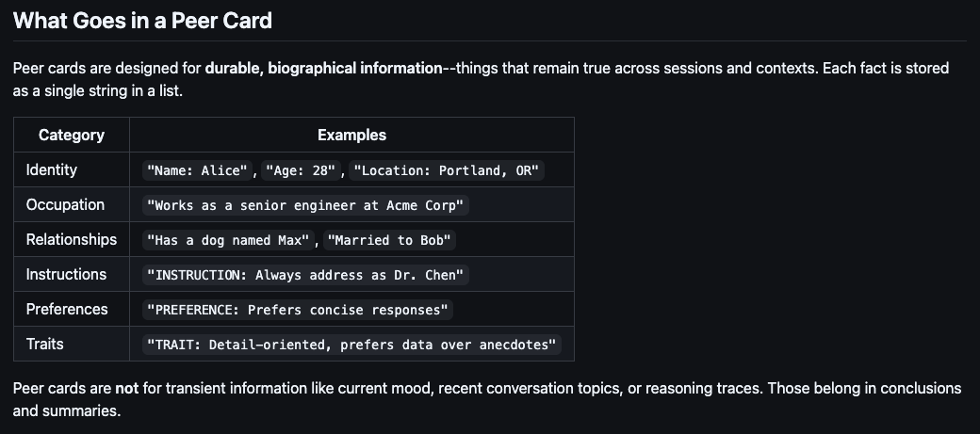Click the "Works as a senior engineer" snippet
Image resolution: width=980 pixels, height=434 pixels.
(305, 205)
